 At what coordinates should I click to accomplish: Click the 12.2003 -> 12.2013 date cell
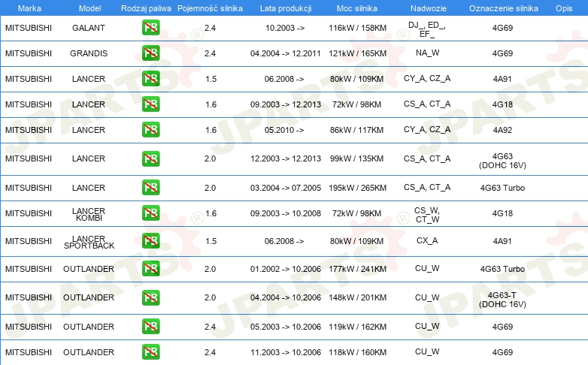[286, 158]
